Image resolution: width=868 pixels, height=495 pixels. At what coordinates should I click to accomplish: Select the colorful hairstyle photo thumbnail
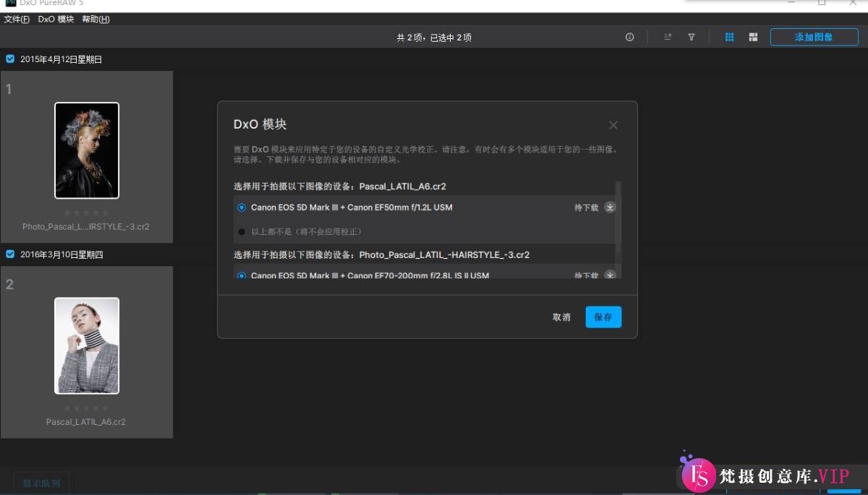point(87,150)
